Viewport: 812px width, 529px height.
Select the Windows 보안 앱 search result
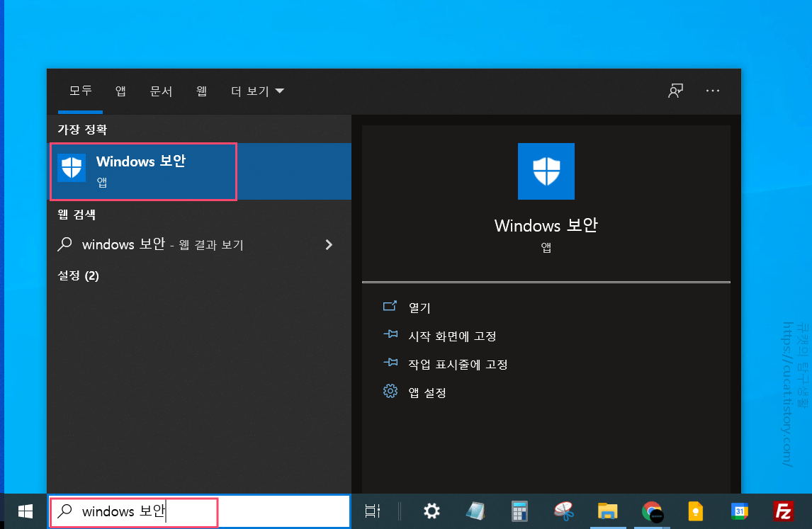pyautogui.click(x=142, y=171)
